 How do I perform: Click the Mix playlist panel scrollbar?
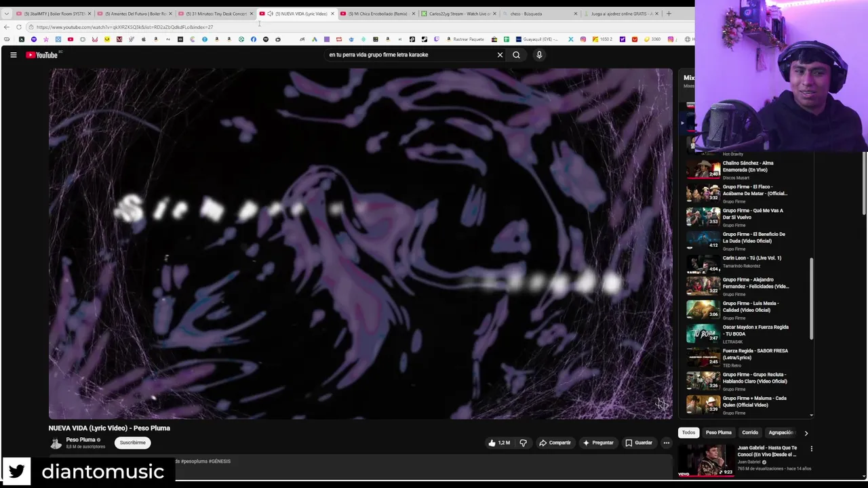tap(811, 298)
